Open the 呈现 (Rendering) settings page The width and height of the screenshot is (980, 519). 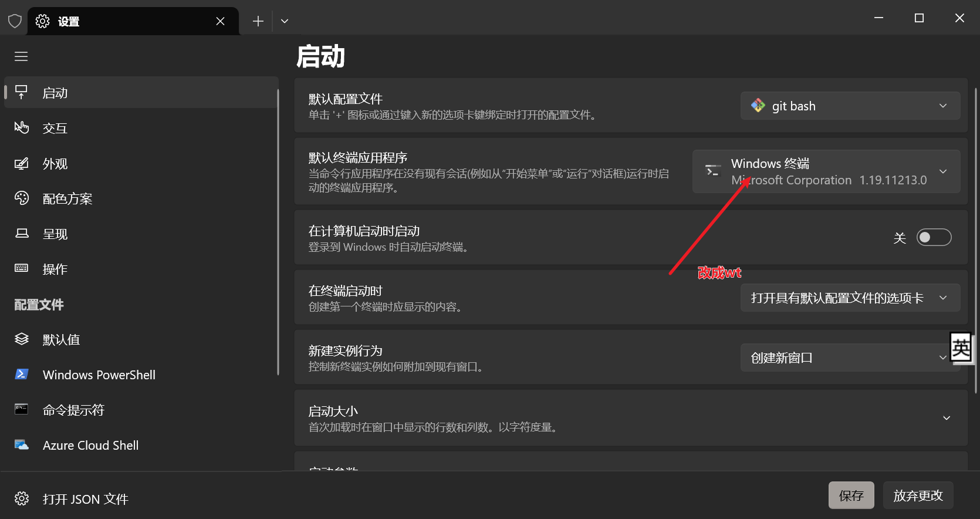(x=55, y=234)
